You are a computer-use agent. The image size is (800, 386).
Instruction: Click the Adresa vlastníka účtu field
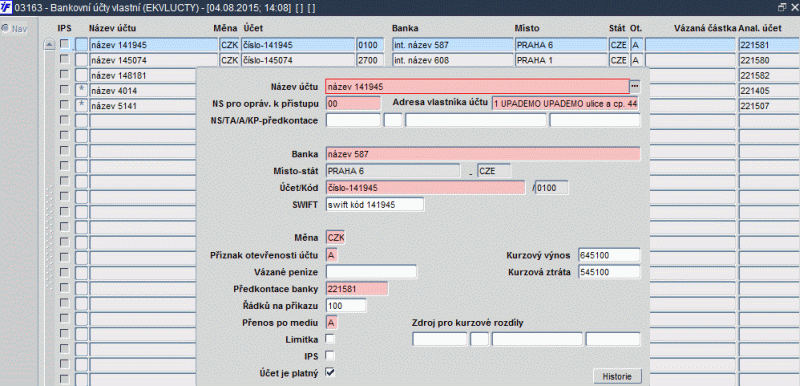click(565, 104)
